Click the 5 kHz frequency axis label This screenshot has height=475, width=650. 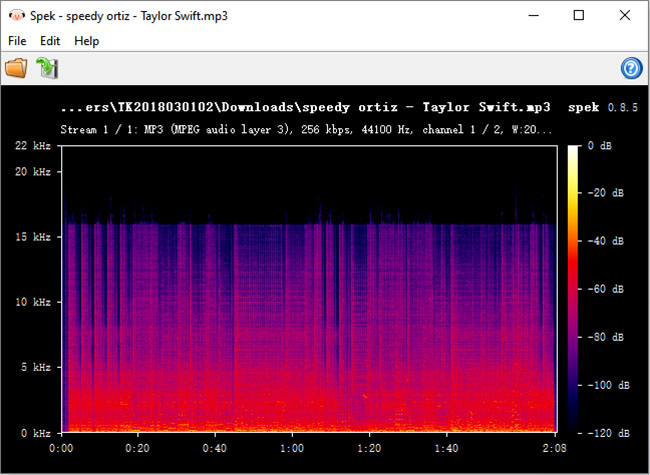coord(36,367)
